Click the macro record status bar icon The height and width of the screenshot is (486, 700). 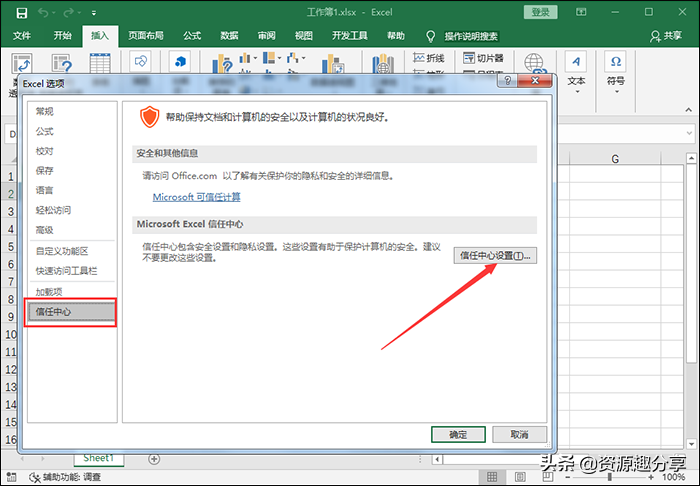12,477
